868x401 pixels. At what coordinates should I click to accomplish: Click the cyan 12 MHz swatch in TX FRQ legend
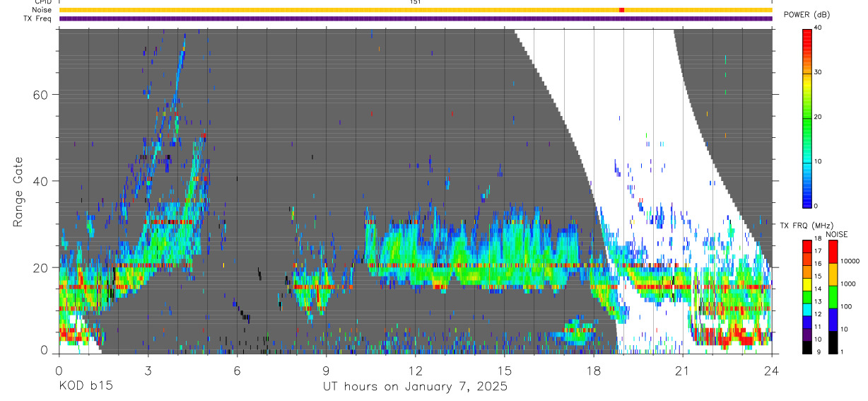807,310
